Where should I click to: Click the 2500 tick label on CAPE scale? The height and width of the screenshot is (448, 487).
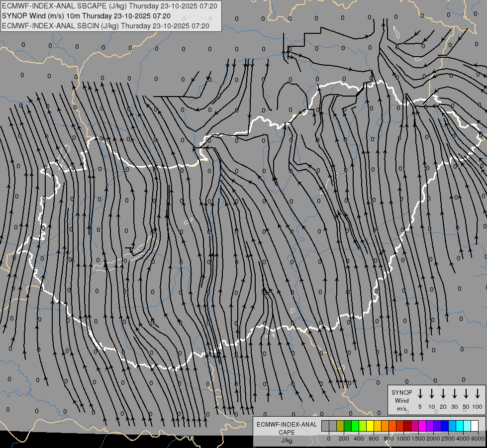[x=448, y=439]
